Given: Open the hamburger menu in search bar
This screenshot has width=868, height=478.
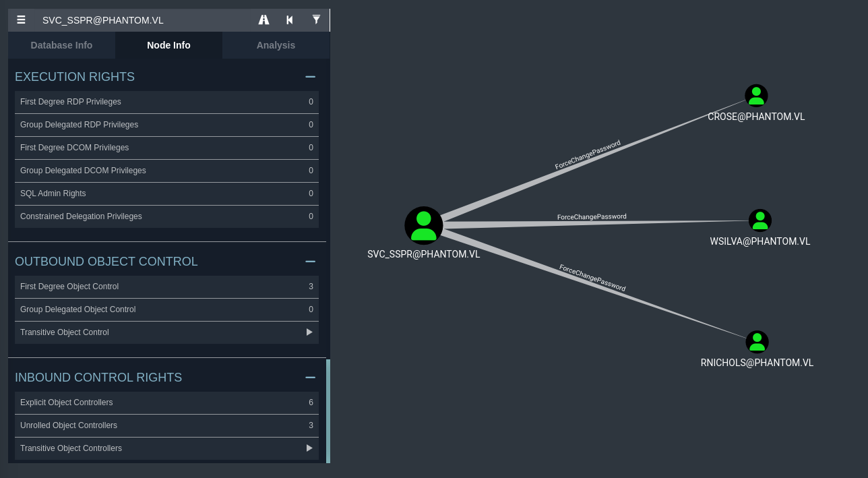Looking at the screenshot, I should [x=21, y=20].
